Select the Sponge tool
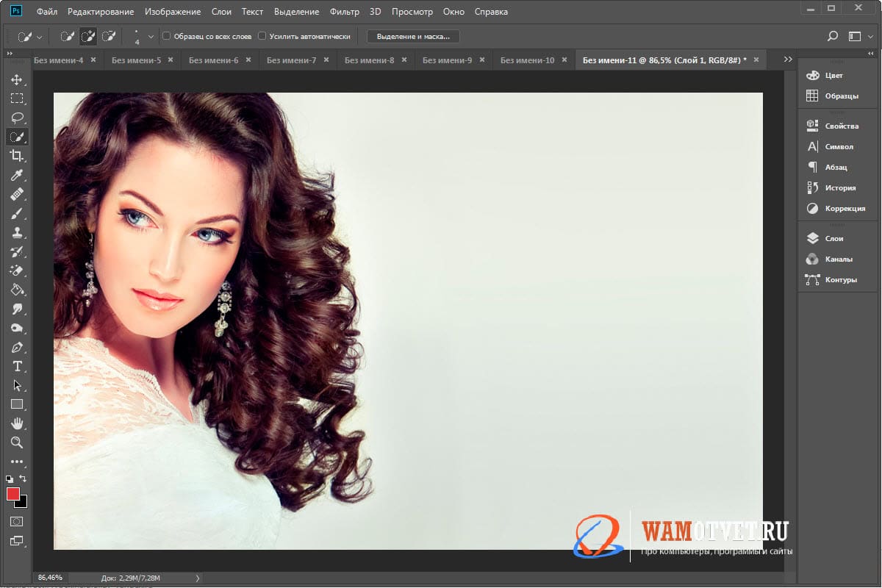This screenshot has height=588, width=882. click(16, 328)
